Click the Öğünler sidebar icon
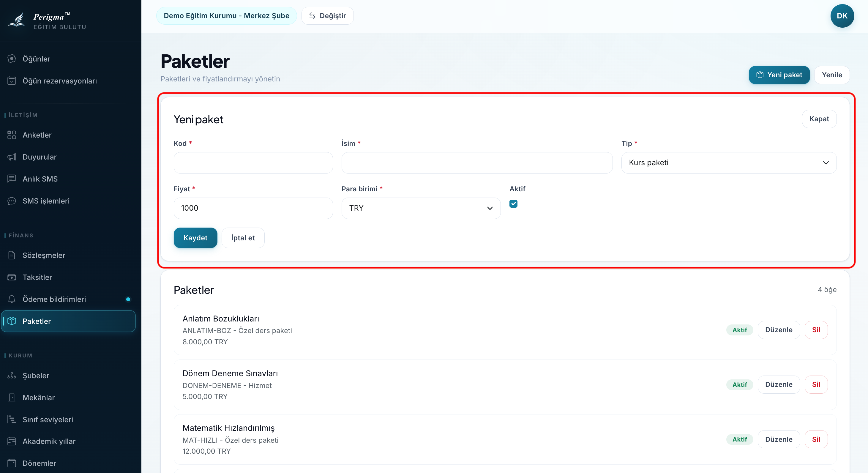This screenshot has height=473, width=868. pyautogui.click(x=12, y=59)
